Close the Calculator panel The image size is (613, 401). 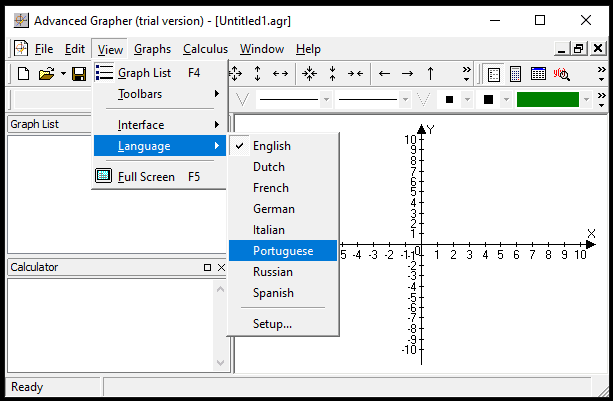pos(222,267)
